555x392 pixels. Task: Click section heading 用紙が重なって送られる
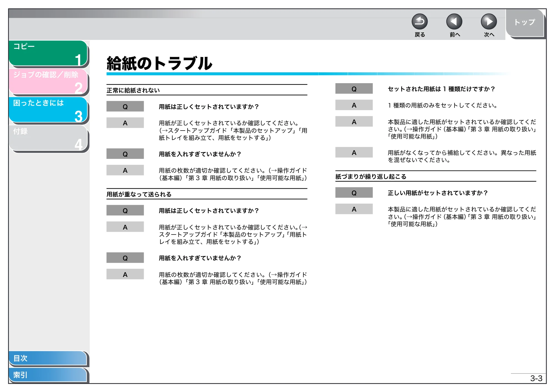click(x=139, y=194)
